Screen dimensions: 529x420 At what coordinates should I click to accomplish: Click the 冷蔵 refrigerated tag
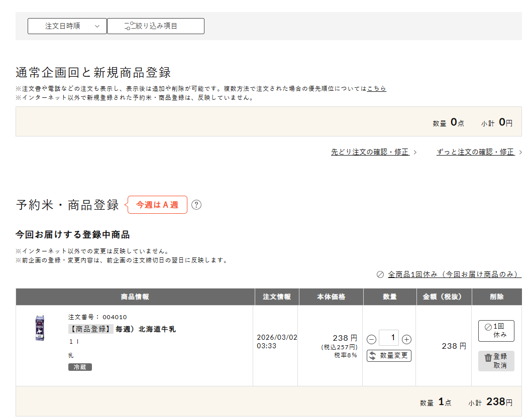80,367
